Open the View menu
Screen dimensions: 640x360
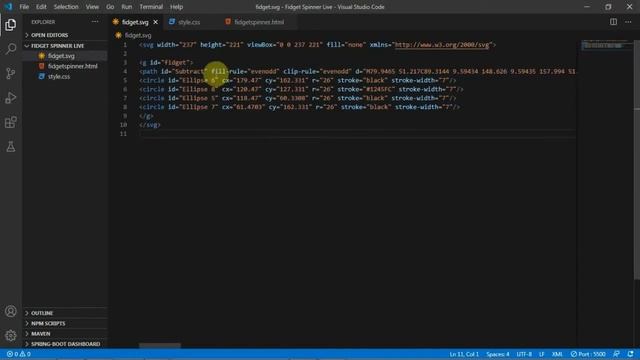[92, 7]
